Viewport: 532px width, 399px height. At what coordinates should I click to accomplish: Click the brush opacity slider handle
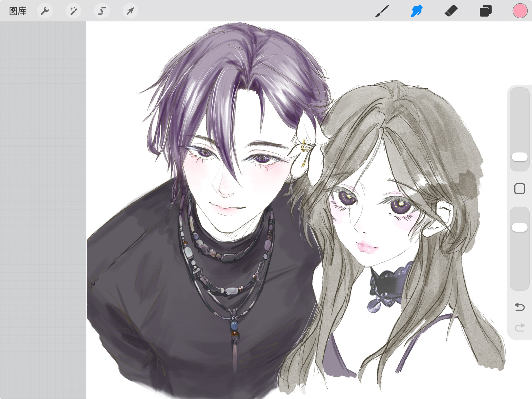[519, 227]
